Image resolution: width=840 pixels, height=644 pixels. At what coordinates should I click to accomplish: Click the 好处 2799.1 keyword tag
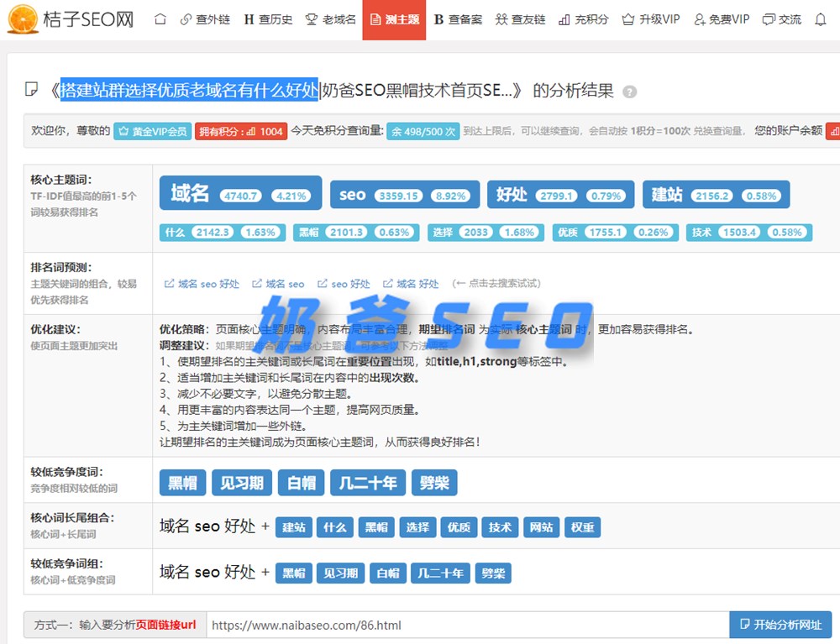560,195
